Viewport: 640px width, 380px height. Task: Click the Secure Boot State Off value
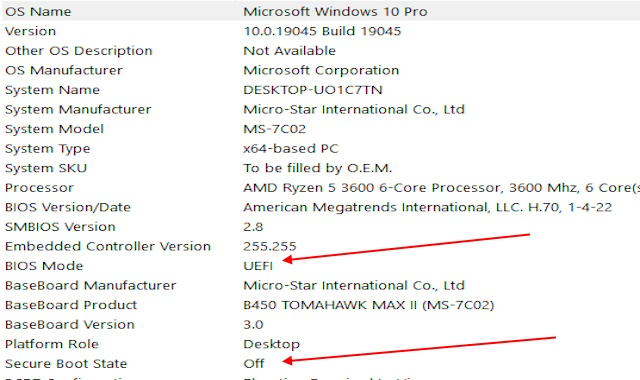point(253,364)
